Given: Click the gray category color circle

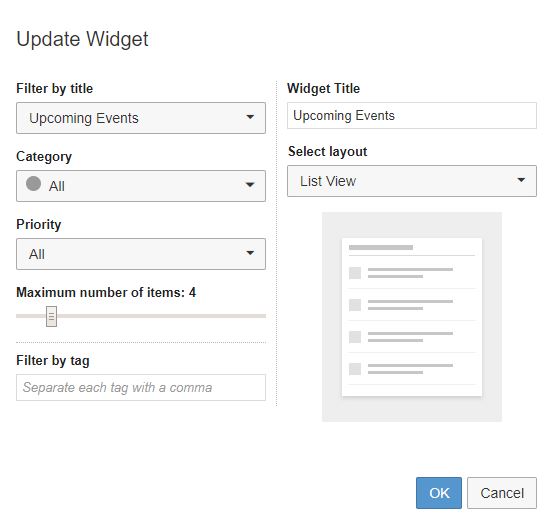Looking at the screenshot, I should pyautogui.click(x=34, y=184).
